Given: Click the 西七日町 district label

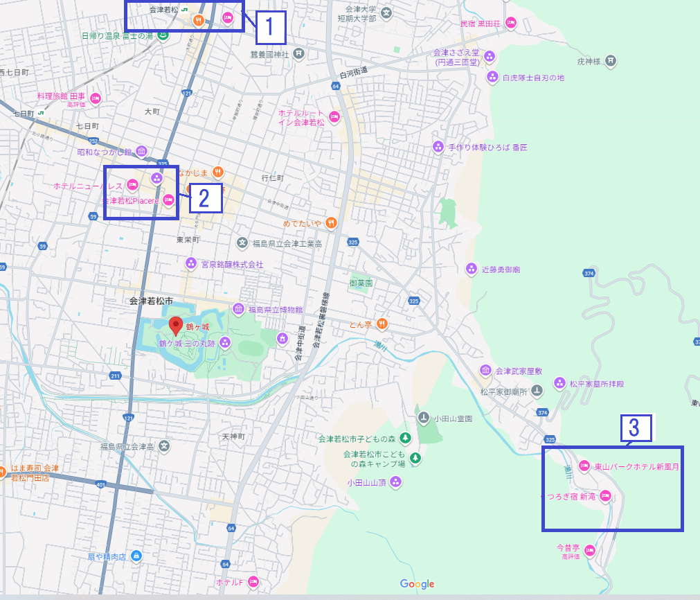Looking at the screenshot, I should pyautogui.click(x=15, y=72).
